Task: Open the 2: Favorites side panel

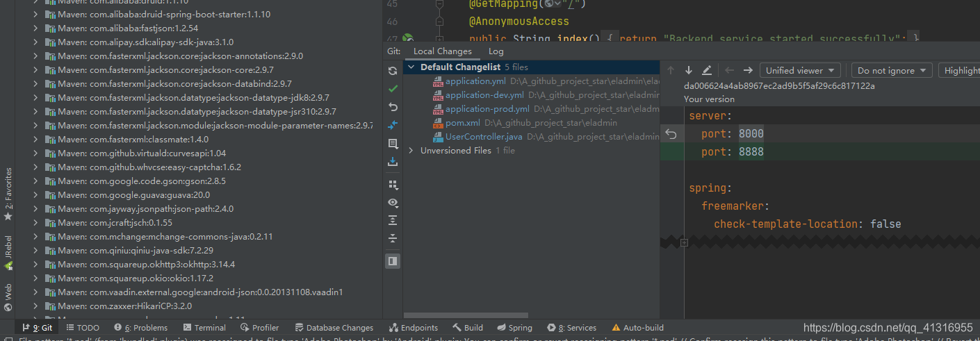Action: (x=8, y=194)
